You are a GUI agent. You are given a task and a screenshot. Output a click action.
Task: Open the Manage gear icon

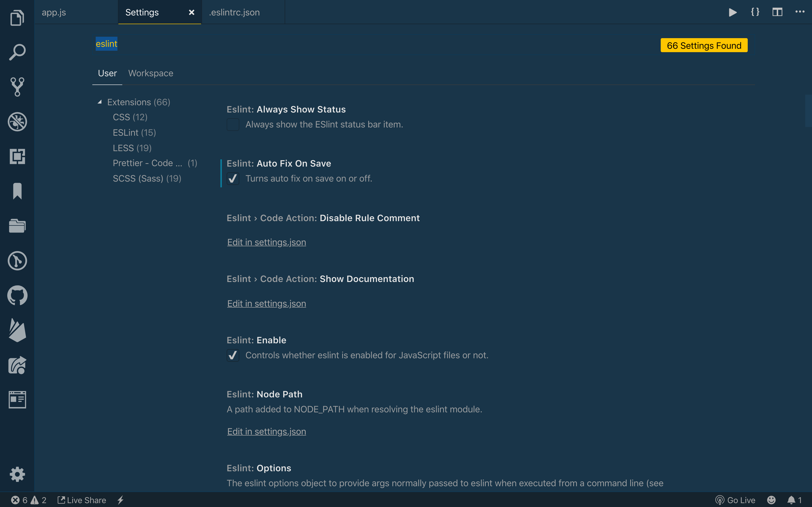[x=17, y=474]
